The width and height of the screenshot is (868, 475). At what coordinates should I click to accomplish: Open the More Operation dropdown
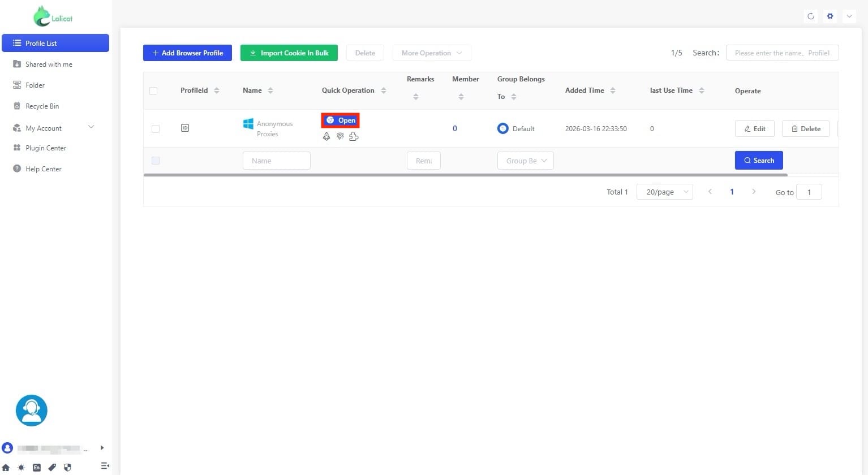(x=431, y=53)
